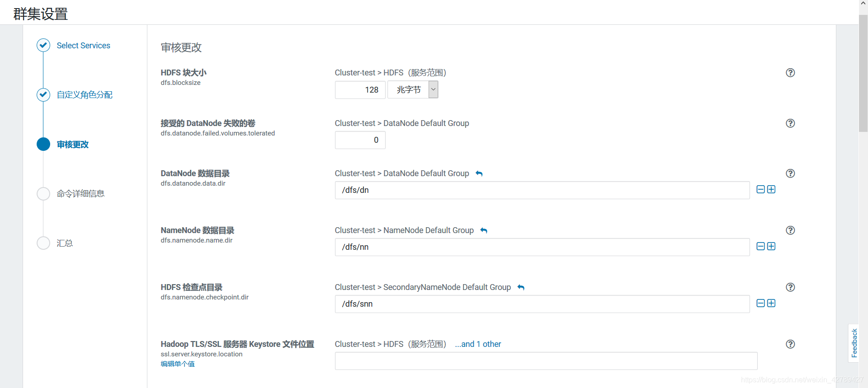Revert DataNode Default Group value to default

pyautogui.click(x=479, y=173)
